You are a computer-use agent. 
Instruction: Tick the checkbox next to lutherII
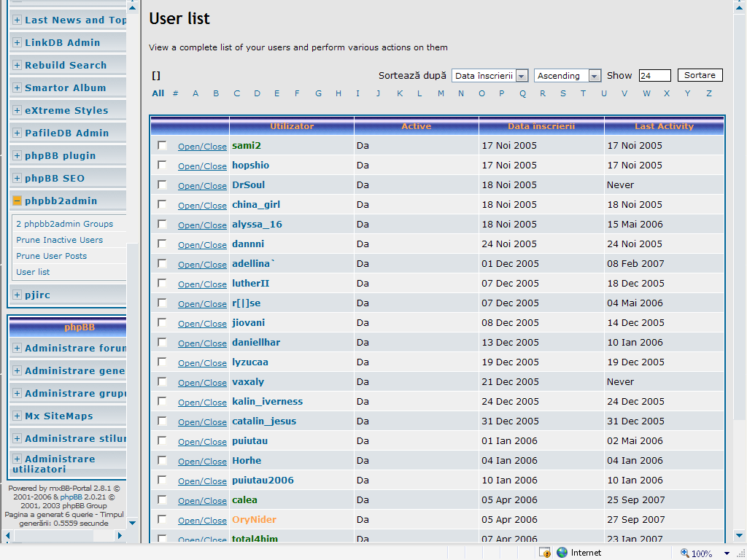(162, 284)
